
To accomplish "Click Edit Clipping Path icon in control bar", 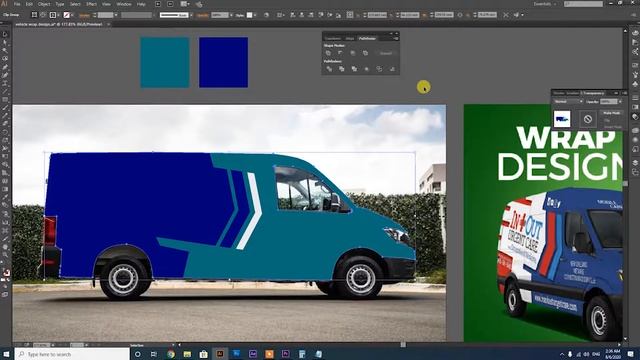I will click(x=34, y=15).
